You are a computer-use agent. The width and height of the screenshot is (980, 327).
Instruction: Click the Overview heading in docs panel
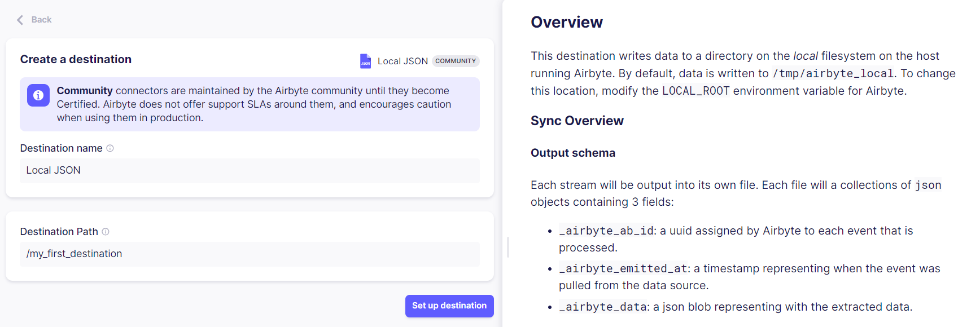567,23
